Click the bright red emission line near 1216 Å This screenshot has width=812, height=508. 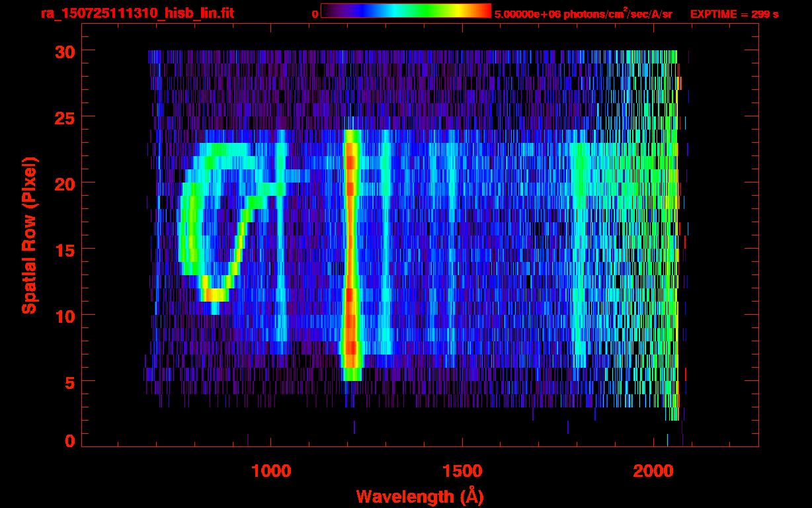click(351, 255)
